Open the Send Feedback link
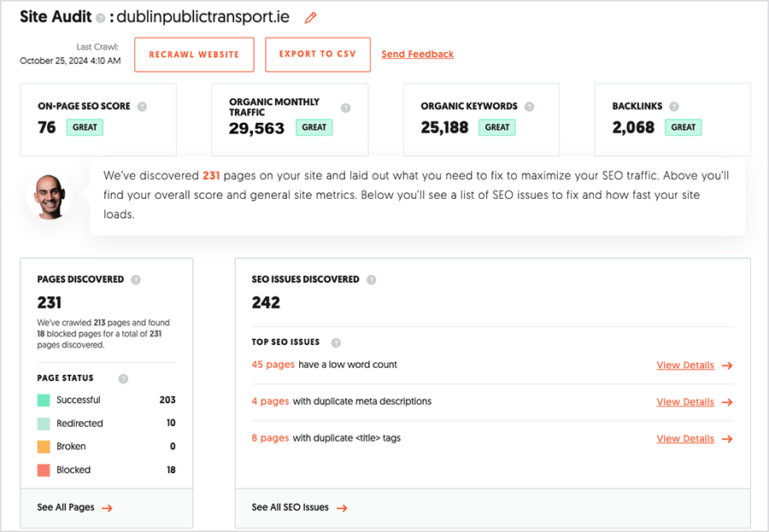The image size is (769, 532). click(x=418, y=55)
